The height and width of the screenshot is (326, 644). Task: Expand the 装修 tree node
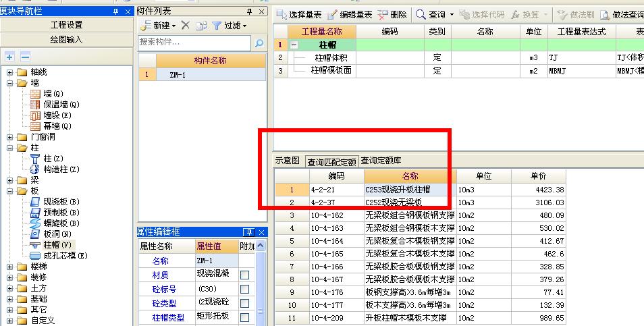pyautogui.click(x=10, y=277)
